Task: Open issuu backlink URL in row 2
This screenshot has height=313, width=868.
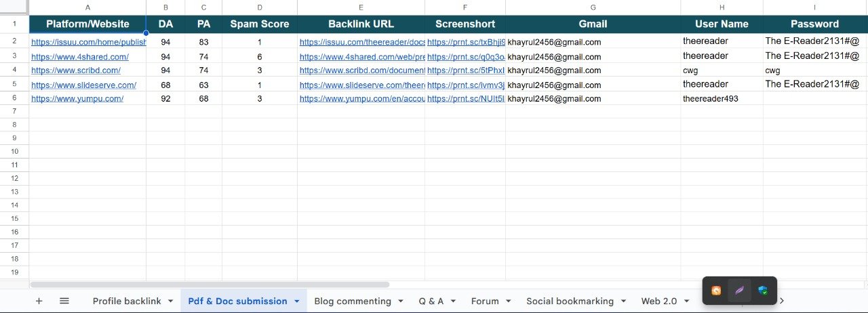Action: pyautogui.click(x=361, y=42)
